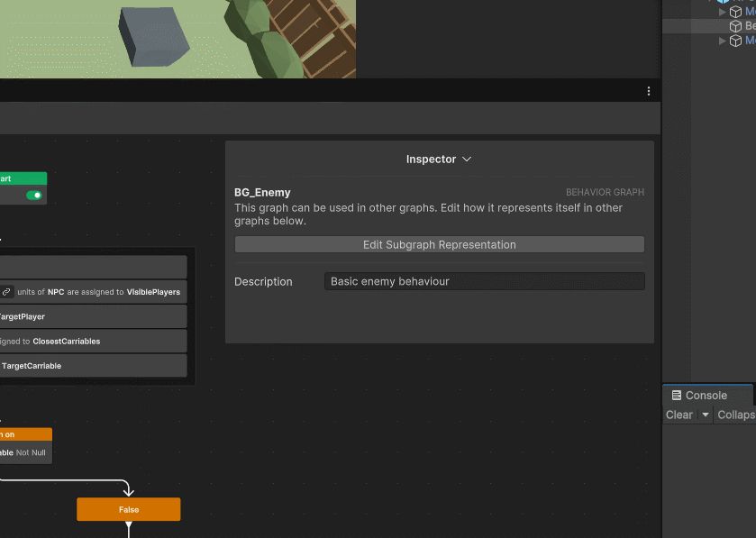This screenshot has width=756, height=538.
Task: Select the second cube object icon
Action: click(735, 26)
